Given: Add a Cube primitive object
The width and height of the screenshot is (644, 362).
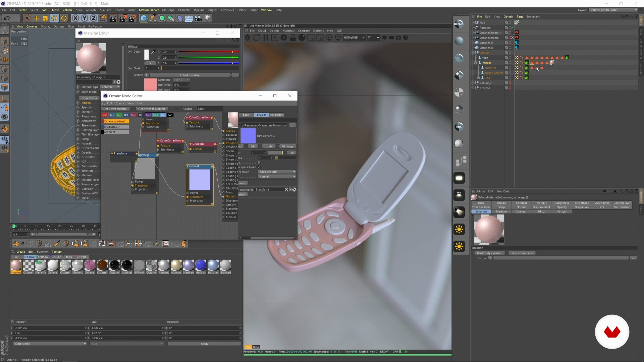Looking at the screenshot, I should [x=144, y=18].
